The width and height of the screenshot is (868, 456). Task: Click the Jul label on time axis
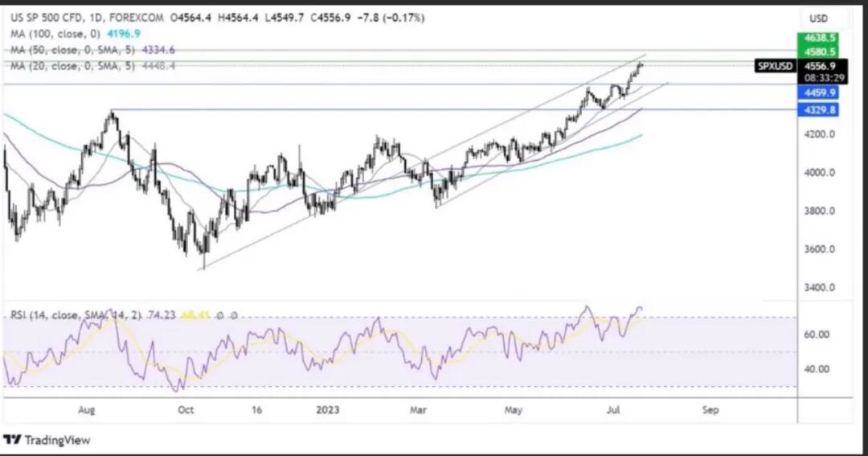coord(612,410)
